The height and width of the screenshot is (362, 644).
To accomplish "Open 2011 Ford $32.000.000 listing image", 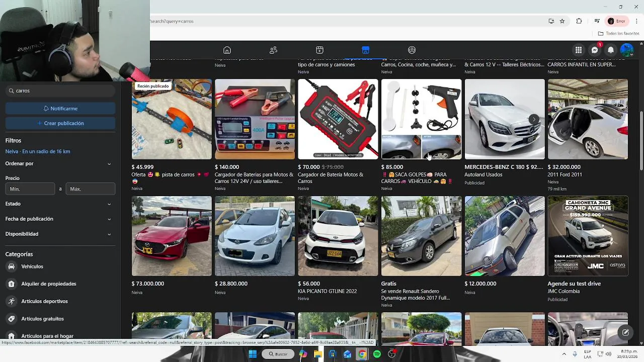I will coord(588,119).
